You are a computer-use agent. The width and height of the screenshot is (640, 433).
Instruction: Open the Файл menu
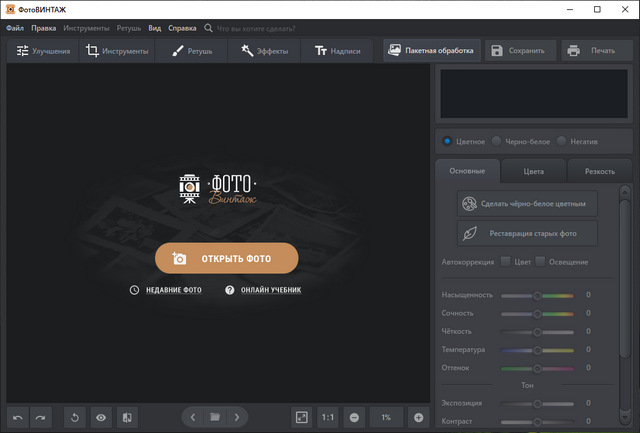pos(14,28)
